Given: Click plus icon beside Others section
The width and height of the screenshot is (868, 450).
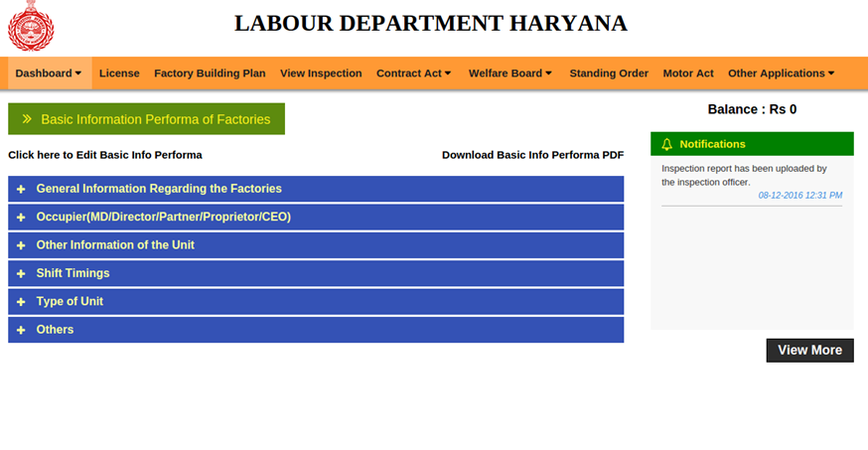Looking at the screenshot, I should pos(21,330).
